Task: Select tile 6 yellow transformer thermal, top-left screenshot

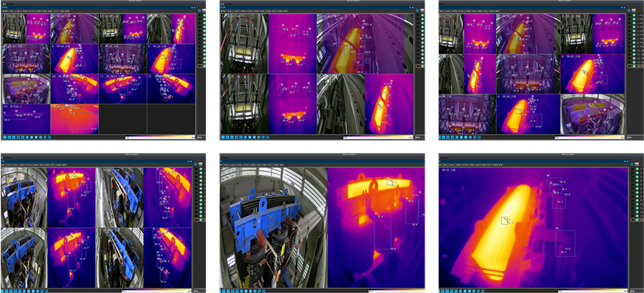Action: [x=74, y=59]
